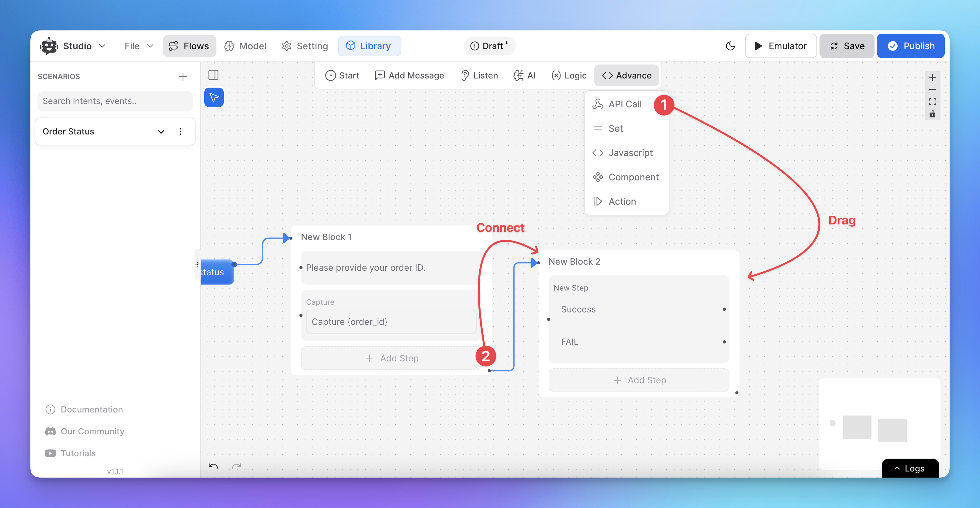Fit canvas view to screen
This screenshot has width=980, height=508.
click(x=932, y=102)
